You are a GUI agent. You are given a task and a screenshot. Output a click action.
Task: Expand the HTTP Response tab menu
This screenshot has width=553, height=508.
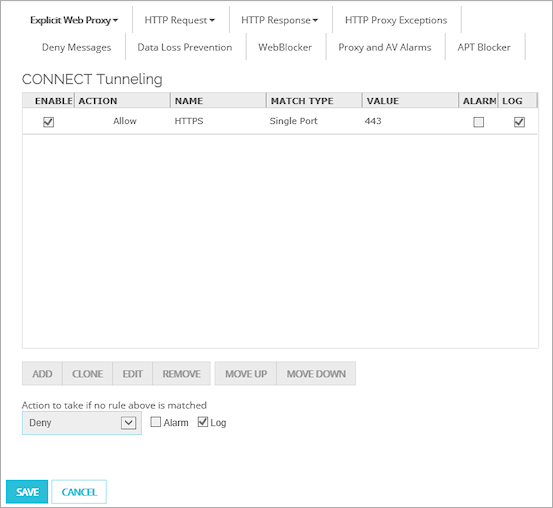(x=279, y=20)
